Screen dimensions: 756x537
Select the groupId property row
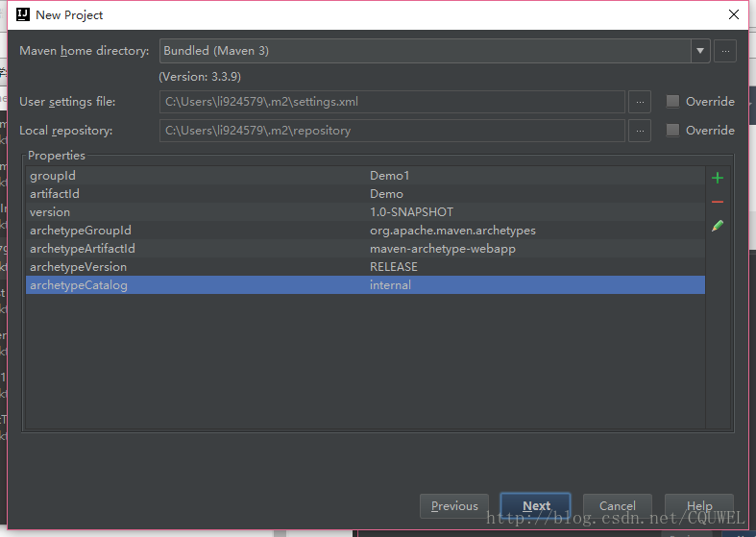pyautogui.click(x=365, y=176)
